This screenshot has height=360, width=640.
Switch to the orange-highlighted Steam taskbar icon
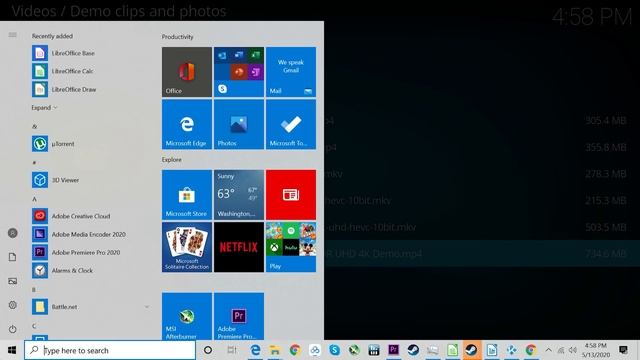(x=471, y=350)
